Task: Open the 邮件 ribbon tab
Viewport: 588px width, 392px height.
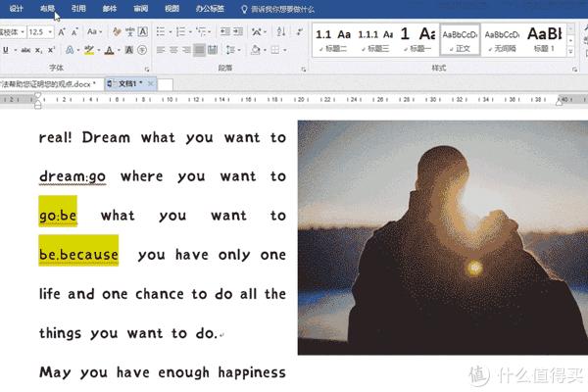Action: (110, 9)
